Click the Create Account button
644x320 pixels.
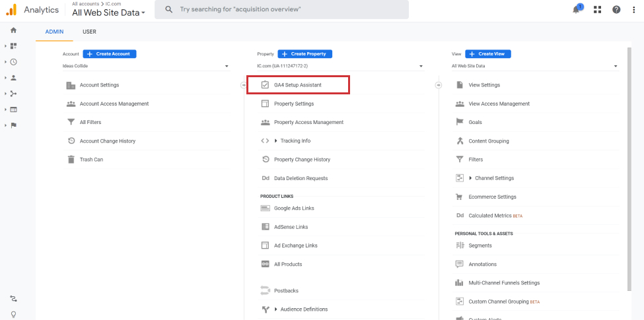(109, 53)
